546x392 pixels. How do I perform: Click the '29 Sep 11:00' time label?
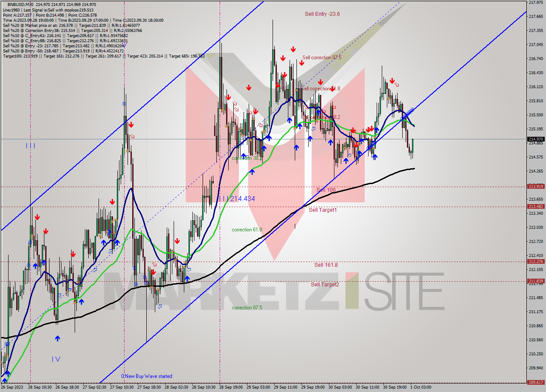286,387
